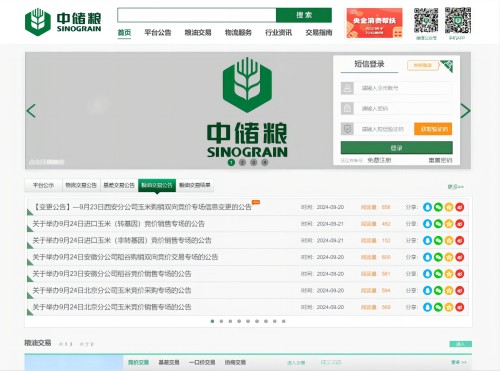
Task: Select last pagination dot below announcements list
Action: (x=284, y=321)
